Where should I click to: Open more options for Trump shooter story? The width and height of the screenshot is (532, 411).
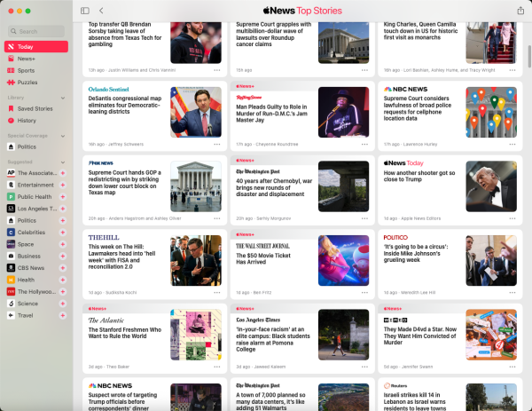point(512,218)
